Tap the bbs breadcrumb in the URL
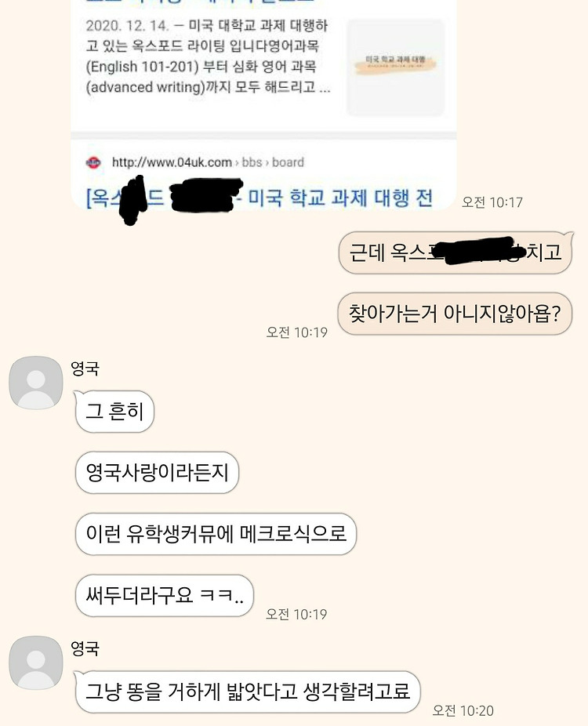Viewport: 588px width, 726px height. (252, 162)
